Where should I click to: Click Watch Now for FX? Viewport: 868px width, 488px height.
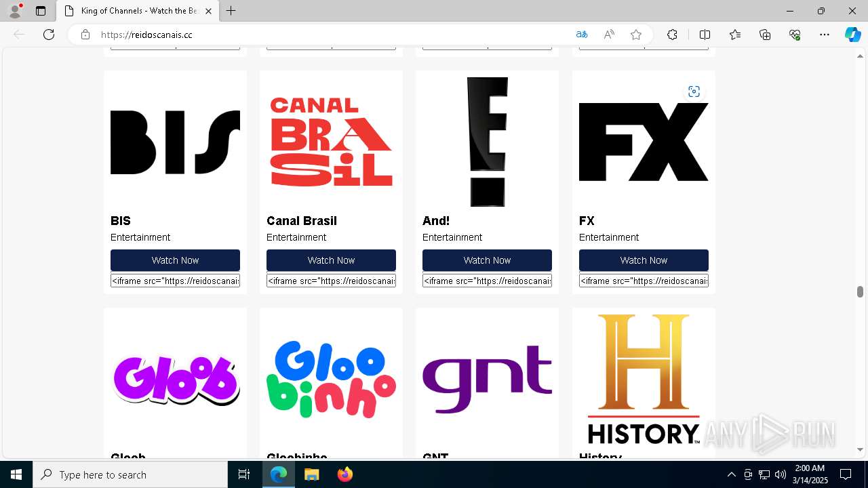click(x=644, y=260)
